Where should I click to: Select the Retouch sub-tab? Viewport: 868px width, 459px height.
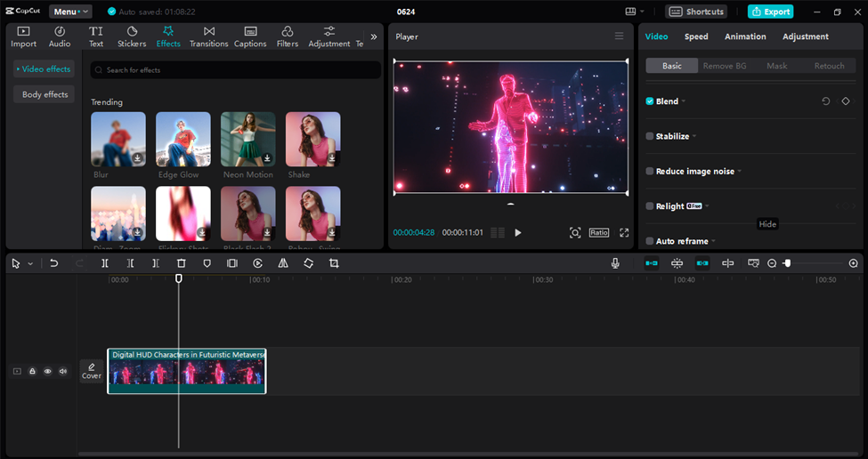click(829, 65)
